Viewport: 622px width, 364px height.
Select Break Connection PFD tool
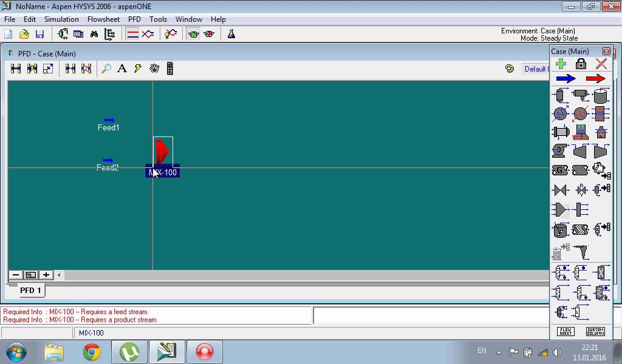pyautogui.click(x=70, y=69)
